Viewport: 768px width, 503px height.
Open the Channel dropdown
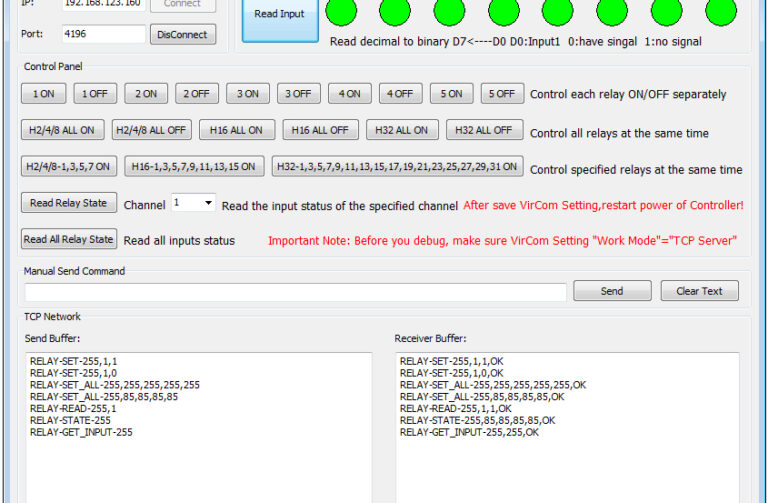tap(193, 203)
